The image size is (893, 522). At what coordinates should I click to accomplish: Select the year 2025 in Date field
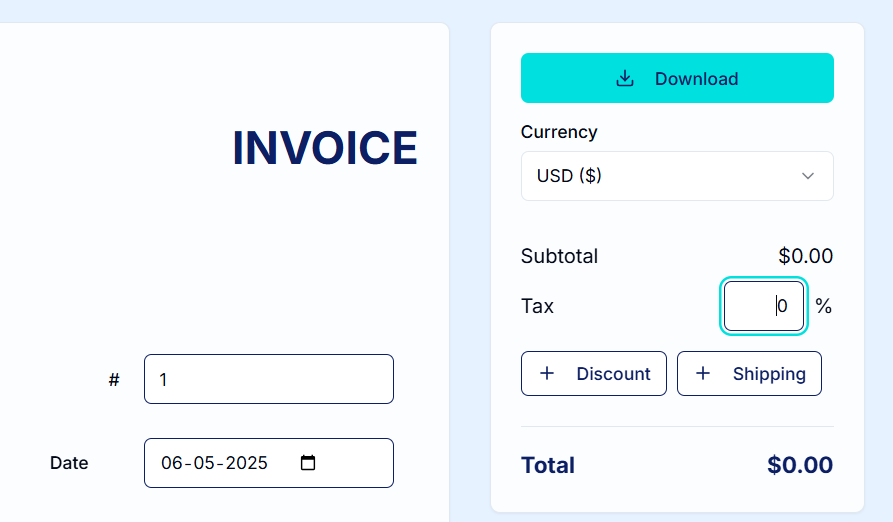point(247,463)
